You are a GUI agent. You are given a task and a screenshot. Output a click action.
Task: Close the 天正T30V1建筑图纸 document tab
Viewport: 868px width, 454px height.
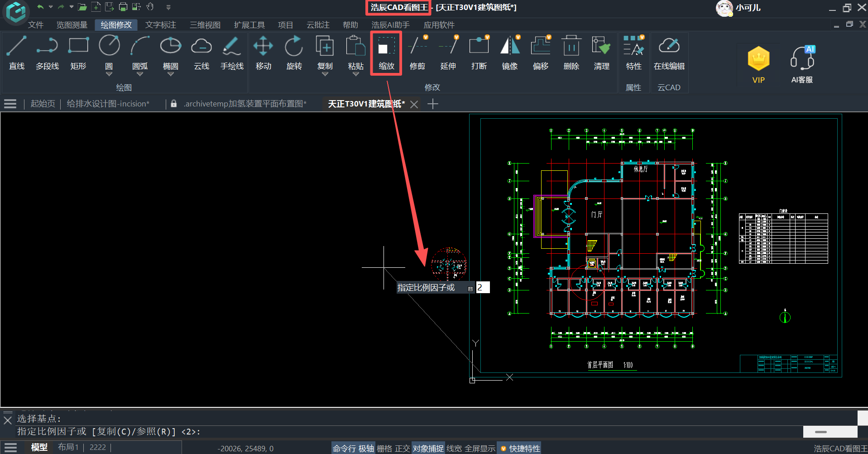(x=414, y=104)
